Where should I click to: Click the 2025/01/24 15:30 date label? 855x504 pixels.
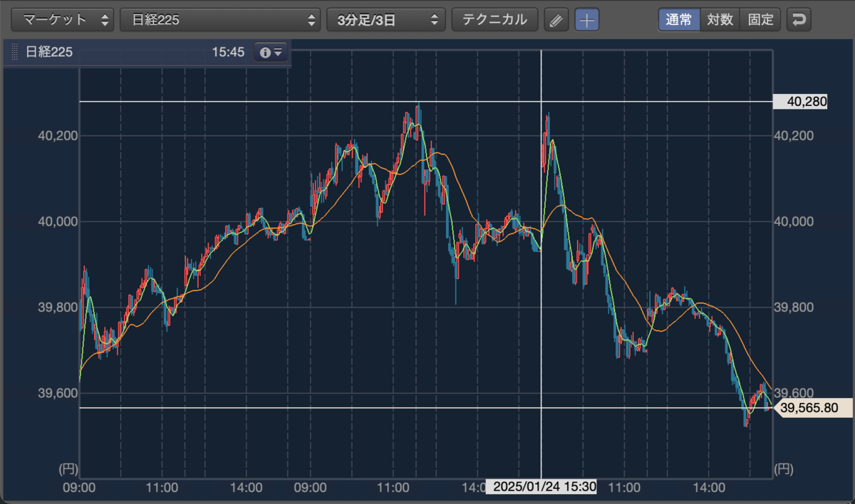[x=541, y=488]
